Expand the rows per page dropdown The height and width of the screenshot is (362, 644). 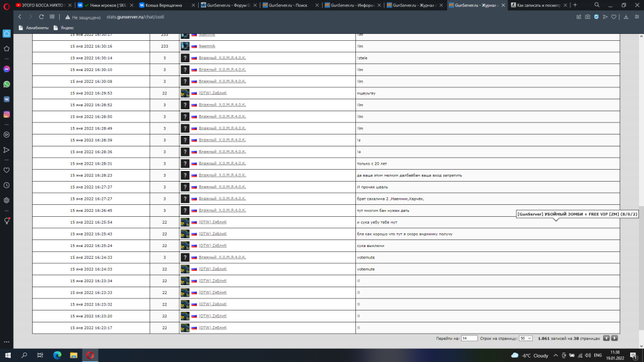(525, 338)
